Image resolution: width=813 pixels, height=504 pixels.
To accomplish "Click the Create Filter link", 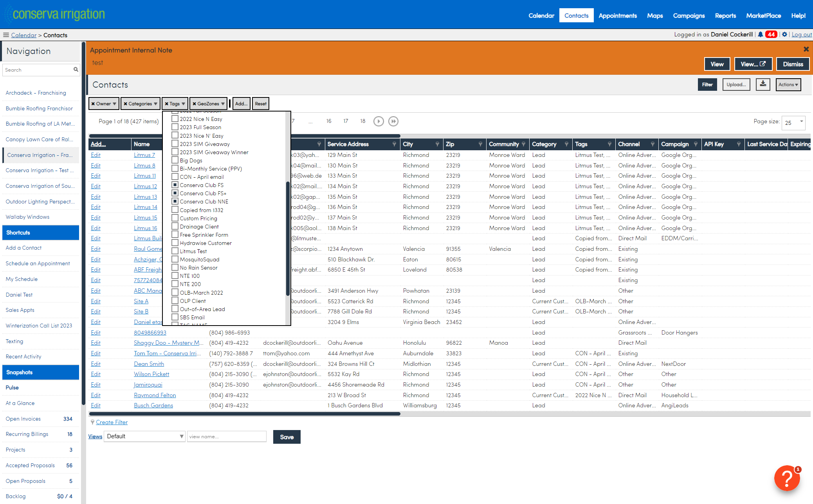I will tap(112, 422).
